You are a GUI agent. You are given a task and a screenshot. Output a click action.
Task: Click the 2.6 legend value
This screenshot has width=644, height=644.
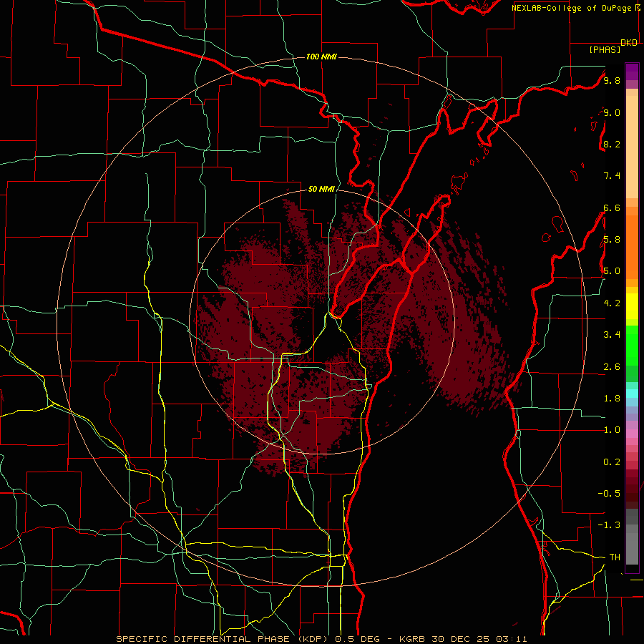tap(612, 366)
